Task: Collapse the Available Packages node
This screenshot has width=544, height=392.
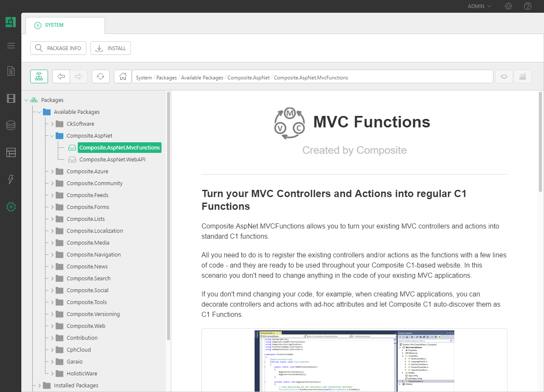Action: 39,112
